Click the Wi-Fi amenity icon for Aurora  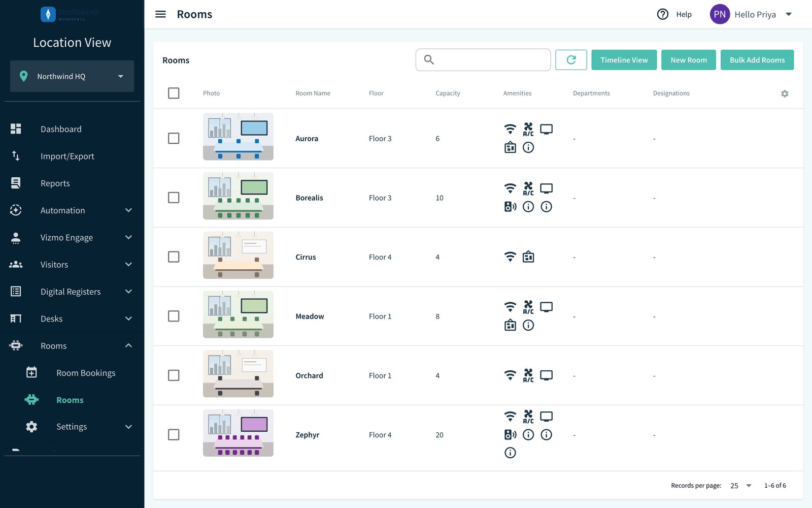click(x=510, y=129)
